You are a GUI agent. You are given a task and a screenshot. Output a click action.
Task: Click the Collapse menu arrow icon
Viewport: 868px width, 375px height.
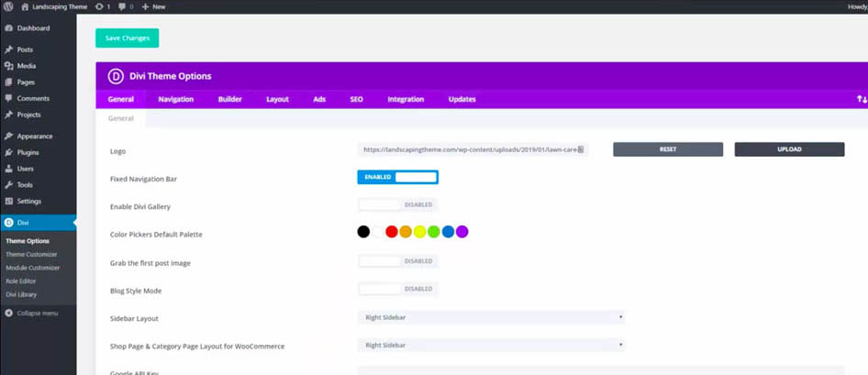8,314
